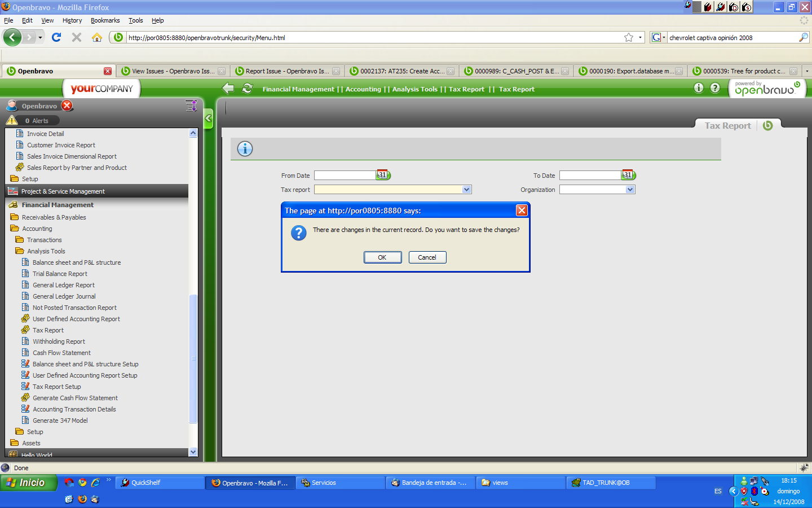Bookmark this page with the star icon
812x508 pixels.
pos(629,37)
